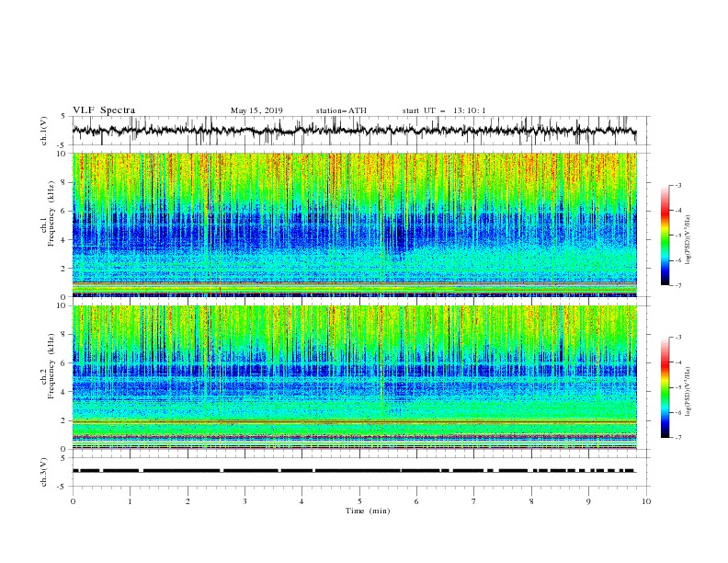Click the "10" tick on Time axis
The image size is (728, 563).
coord(646,501)
